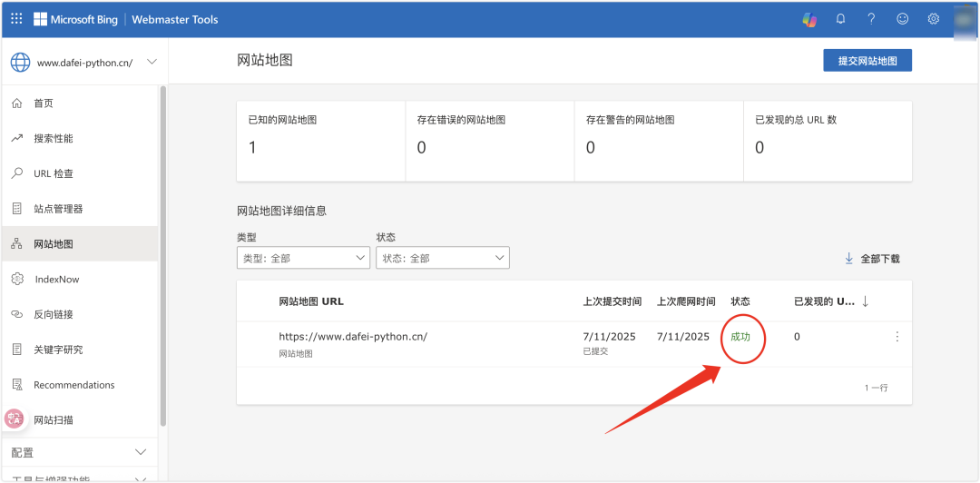Click the 上次提交时间 column header
980x483 pixels.
[612, 301]
